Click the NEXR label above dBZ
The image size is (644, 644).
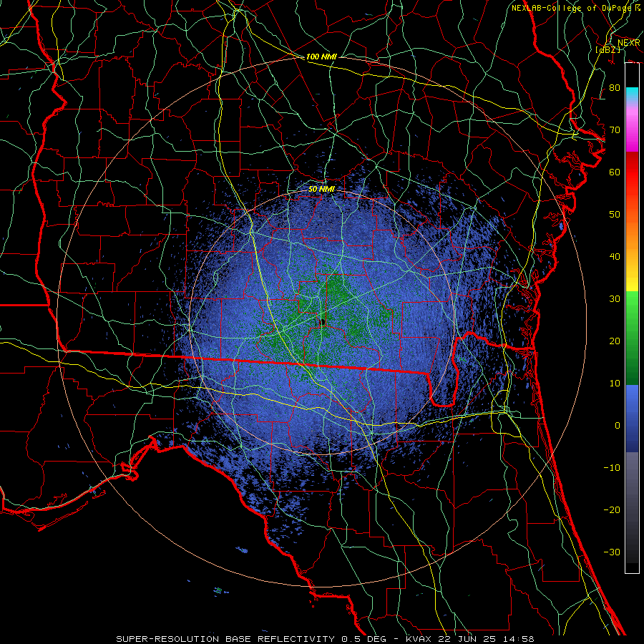[x=629, y=42]
